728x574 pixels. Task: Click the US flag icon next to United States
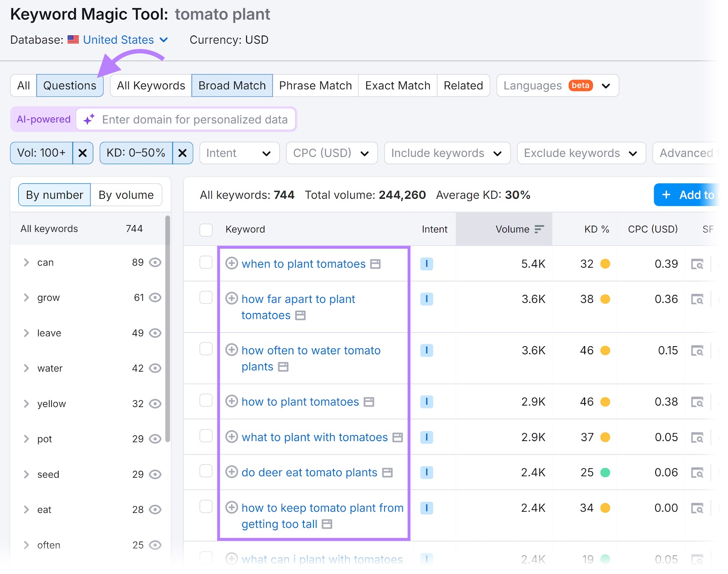[74, 40]
